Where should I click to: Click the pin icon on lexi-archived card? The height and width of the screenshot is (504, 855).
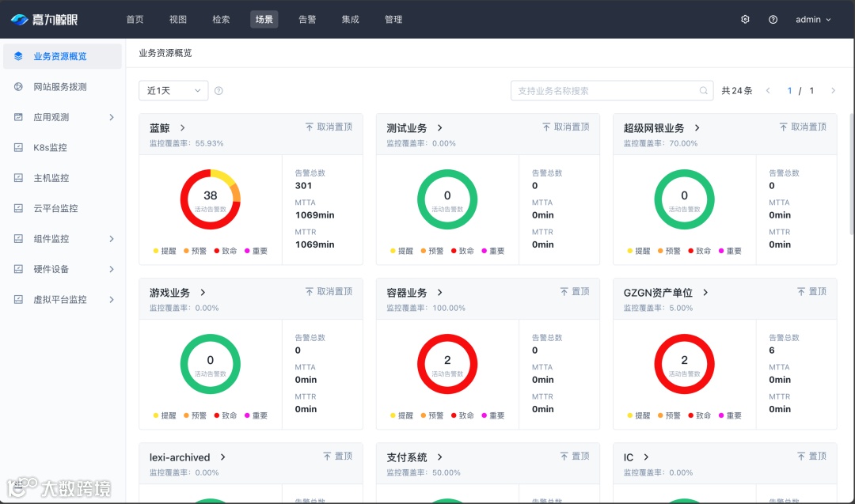pos(327,456)
